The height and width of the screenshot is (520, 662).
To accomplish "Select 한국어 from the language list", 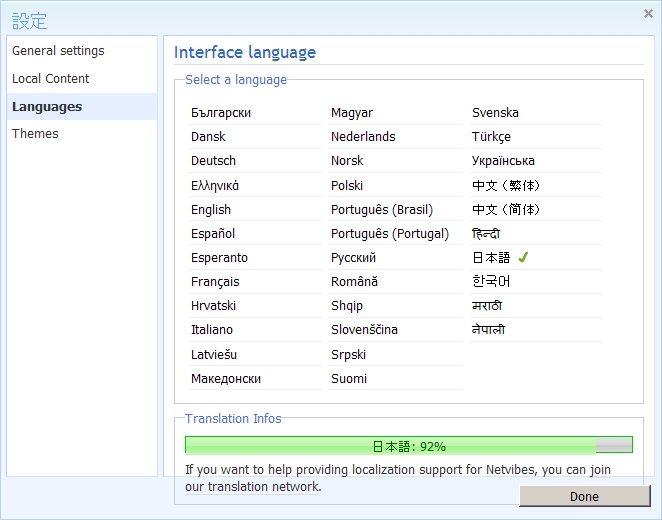I will [491, 282].
